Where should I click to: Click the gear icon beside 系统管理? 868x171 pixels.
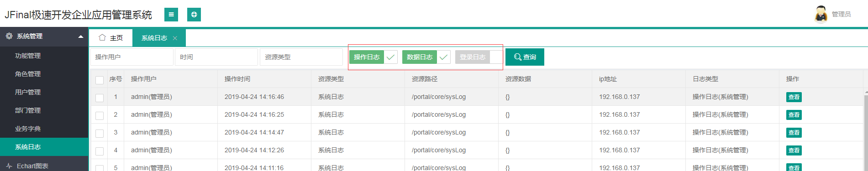(9, 36)
